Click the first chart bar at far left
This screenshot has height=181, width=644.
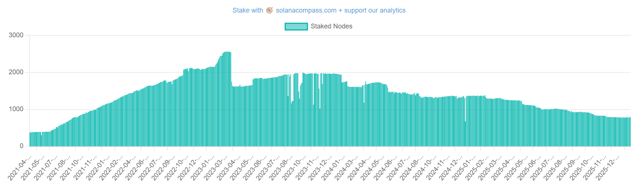[30, 139]
